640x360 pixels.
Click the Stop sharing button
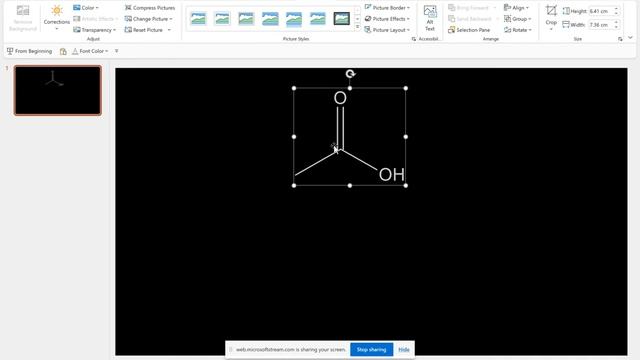coord(371,349)
